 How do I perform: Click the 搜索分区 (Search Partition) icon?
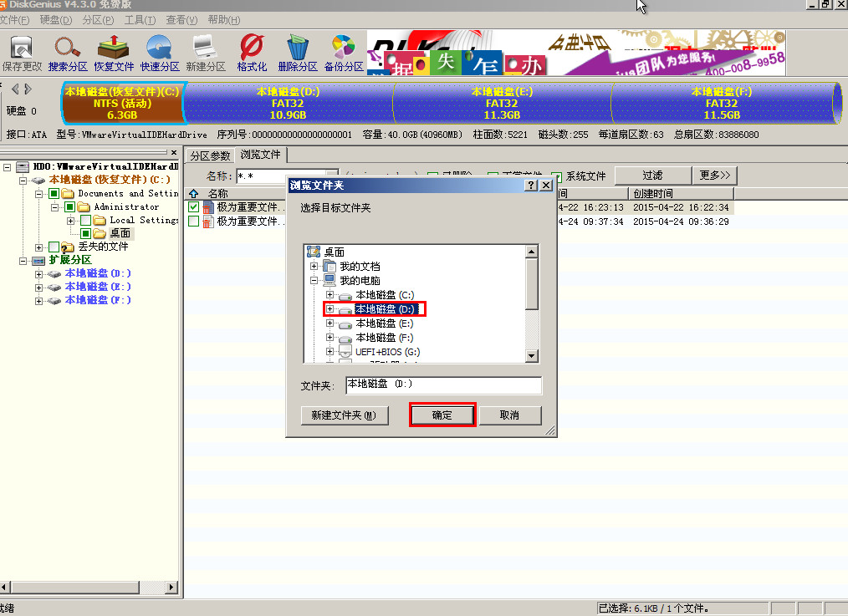(68, 52)
